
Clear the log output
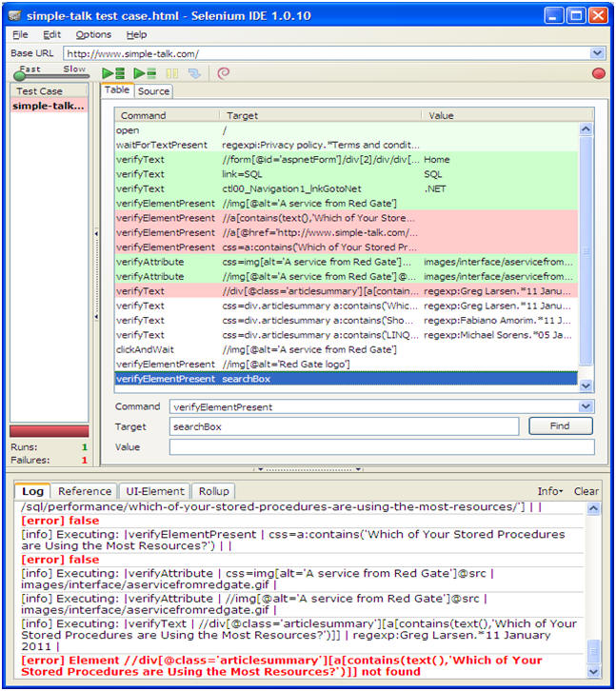coord(586,491)
